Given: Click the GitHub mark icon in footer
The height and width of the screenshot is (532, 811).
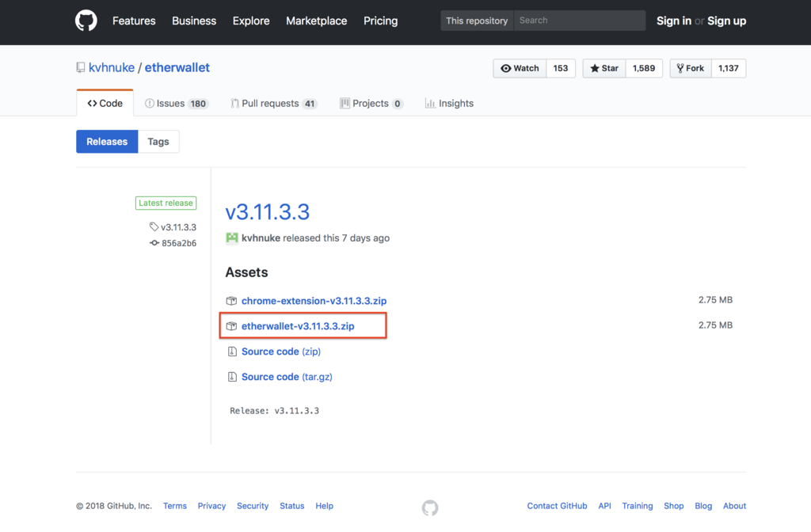Looking at the screenshot, I should pos(430,507).
